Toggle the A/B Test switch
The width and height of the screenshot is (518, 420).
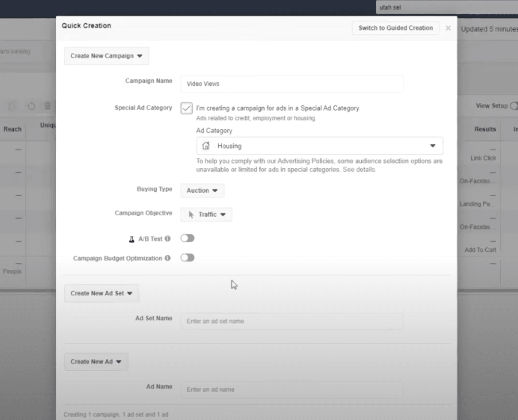click(x=187, y=238)
